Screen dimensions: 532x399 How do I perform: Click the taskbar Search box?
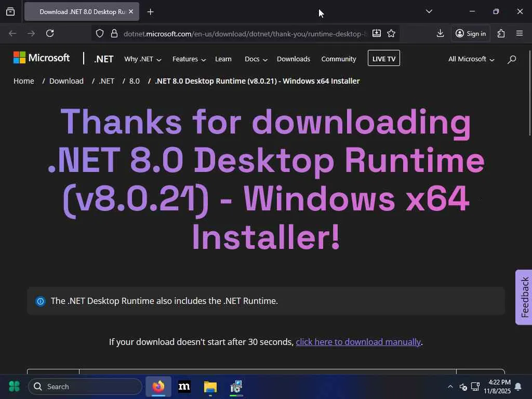[x=85, y=387]
